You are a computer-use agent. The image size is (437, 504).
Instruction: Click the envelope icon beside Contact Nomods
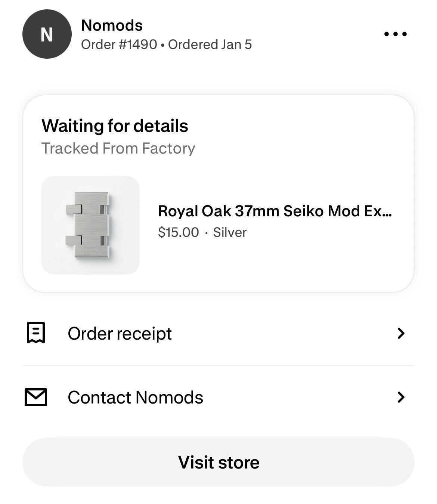click(36, 397)
